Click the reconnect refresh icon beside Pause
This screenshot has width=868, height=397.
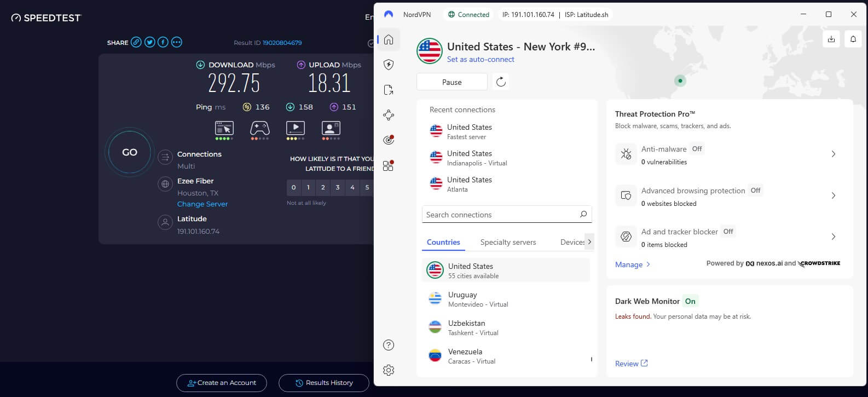501,82
